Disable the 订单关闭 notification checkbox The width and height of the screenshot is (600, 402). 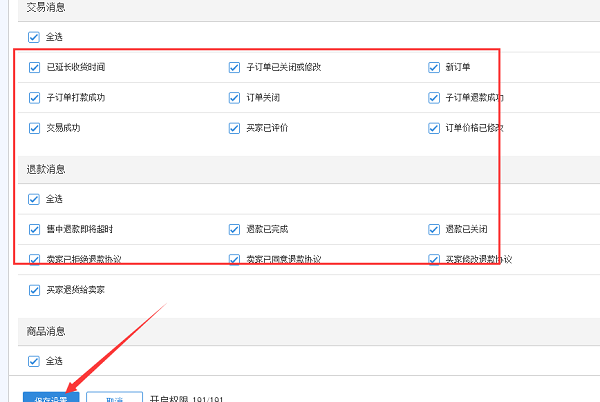point(234,98)
